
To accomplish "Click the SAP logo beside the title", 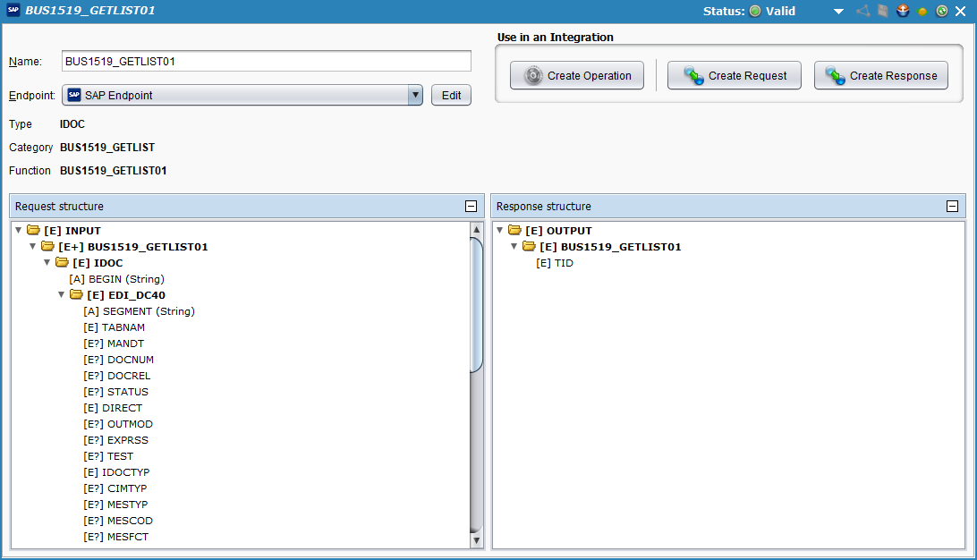I will pos(13,12).
